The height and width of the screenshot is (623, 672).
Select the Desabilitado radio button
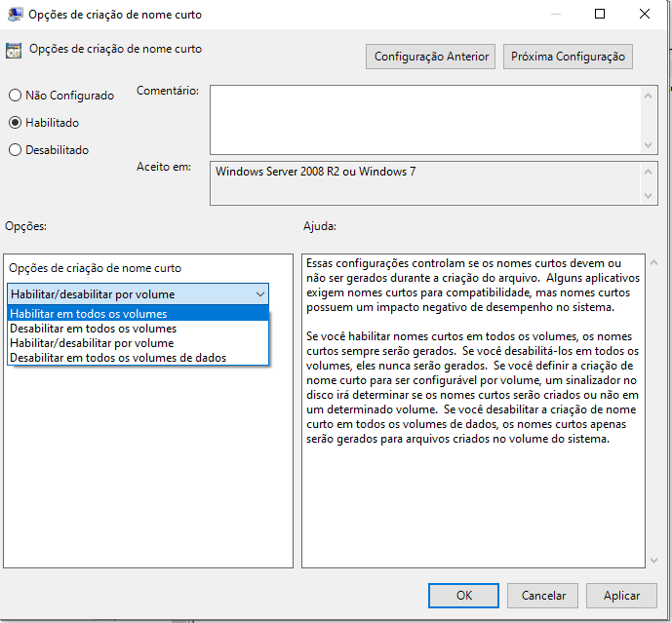pos(15,150)
